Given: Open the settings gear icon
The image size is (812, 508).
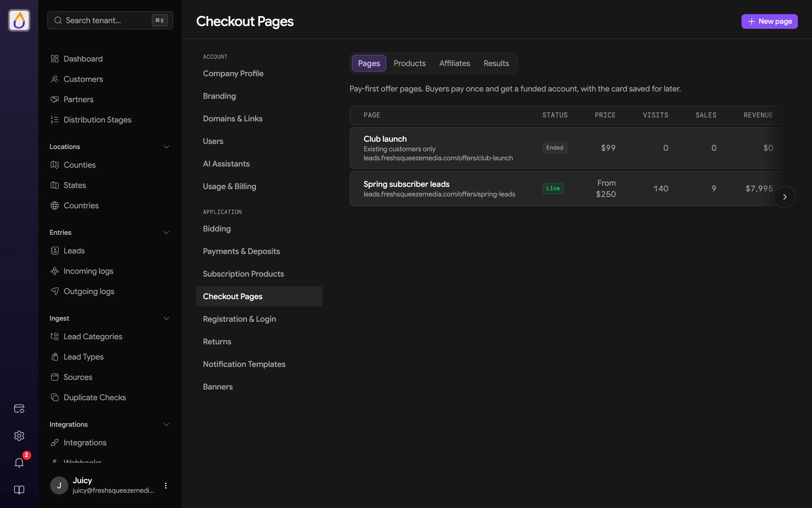Looking at the screenshot, I should [19, 436].
